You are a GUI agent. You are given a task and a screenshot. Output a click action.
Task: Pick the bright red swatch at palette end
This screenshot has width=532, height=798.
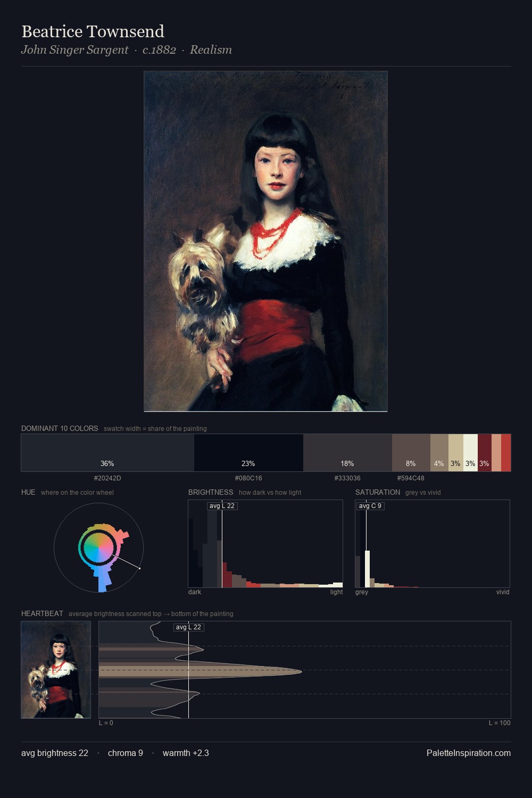tap(506, 453)
